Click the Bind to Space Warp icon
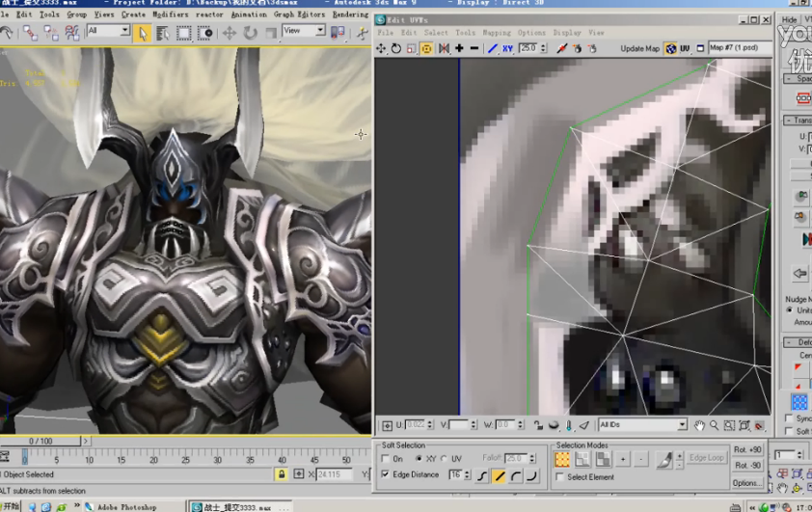Screen dimensions: 812x512 (72, 33)
